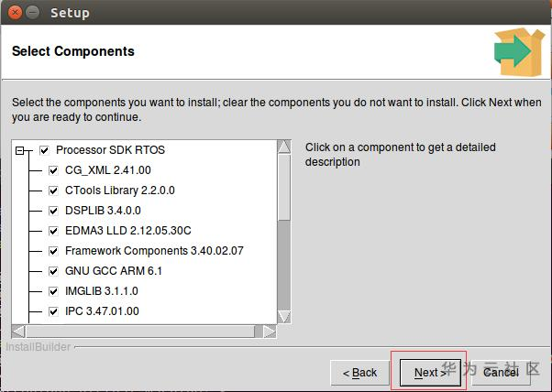
Task: Click the down arrow of the component list scrollbar
Action: coord(284,316)
